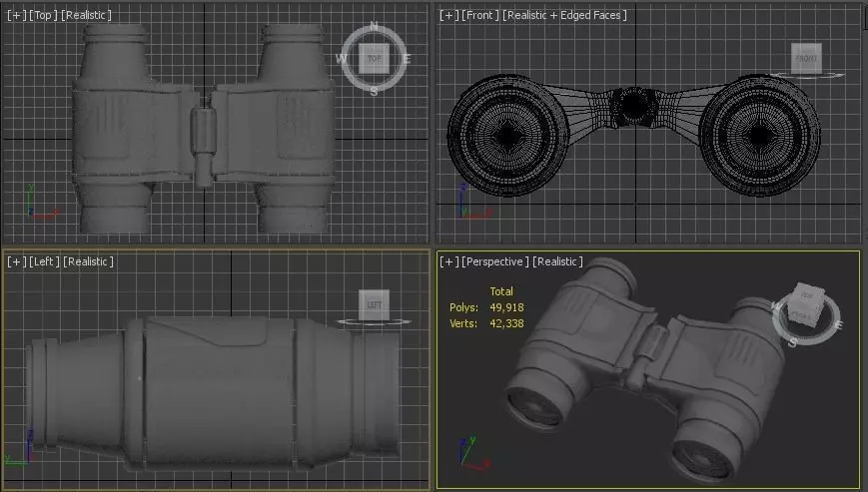Open [Realistic] shading menu in Perspective viewport

558,261
